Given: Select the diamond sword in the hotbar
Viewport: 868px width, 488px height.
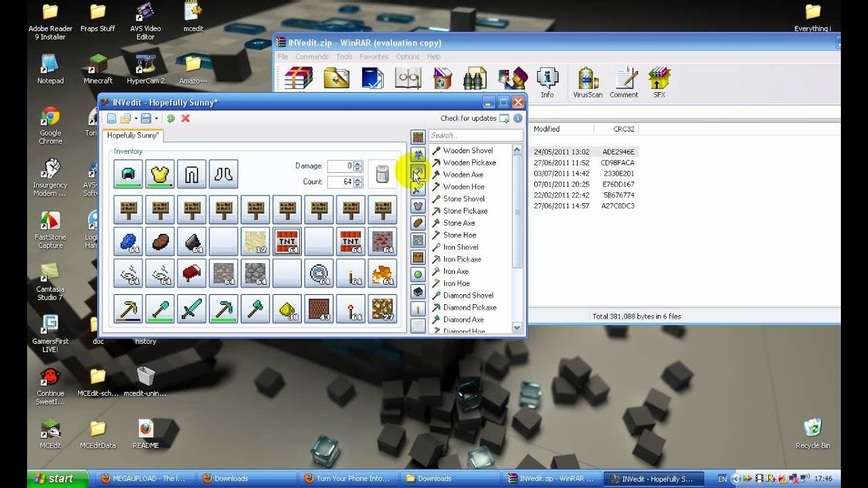Looking at the screenshot, I should (x=192, y=308).
